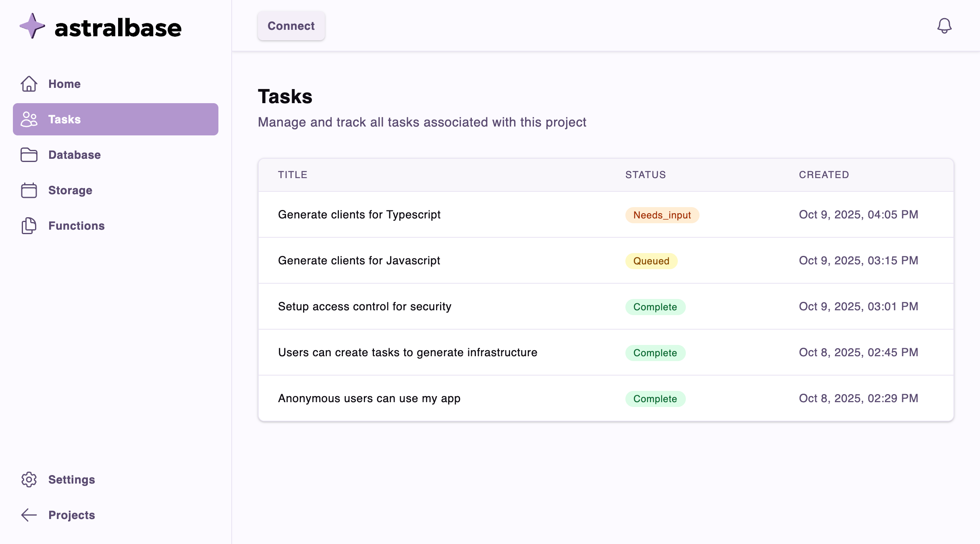This screenshot has height=544, width=980.
Task: Click the Functions pages icon
Action: tap(29, 226)
